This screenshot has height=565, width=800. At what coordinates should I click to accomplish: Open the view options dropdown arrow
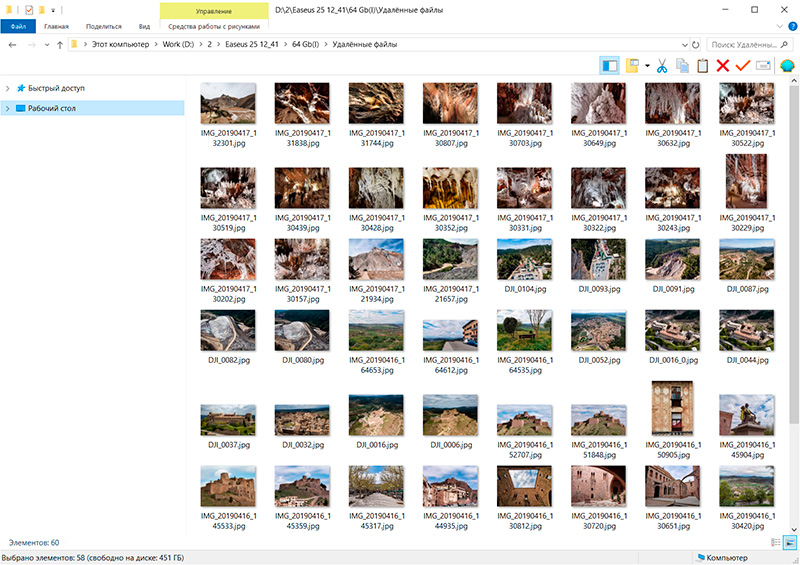click(647, 67)
